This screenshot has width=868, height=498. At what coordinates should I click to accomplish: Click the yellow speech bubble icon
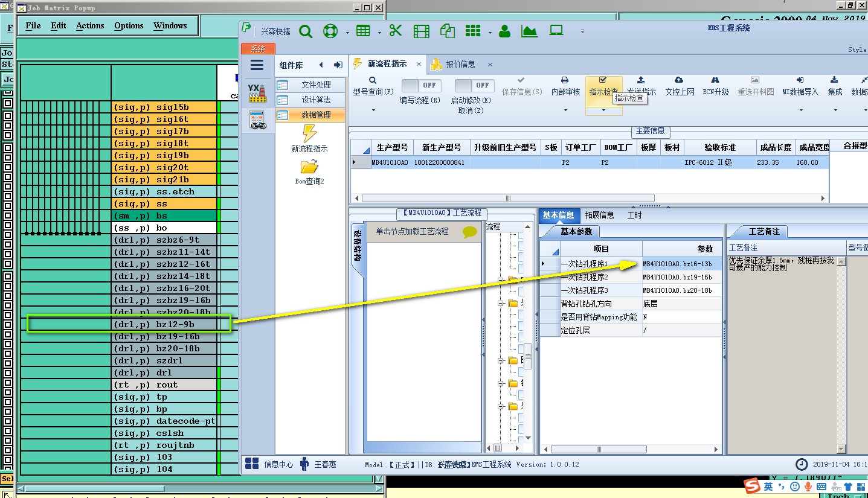(x=469, y=232)
